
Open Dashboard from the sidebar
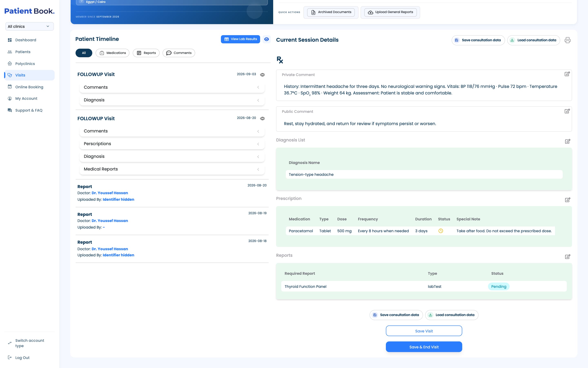(x=29, y=40)
